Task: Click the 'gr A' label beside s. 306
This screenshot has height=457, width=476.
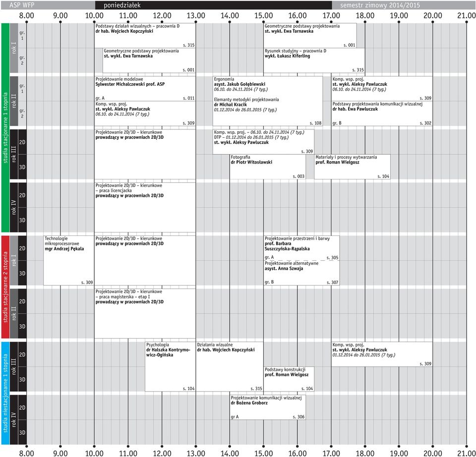Action: point(235,417)
